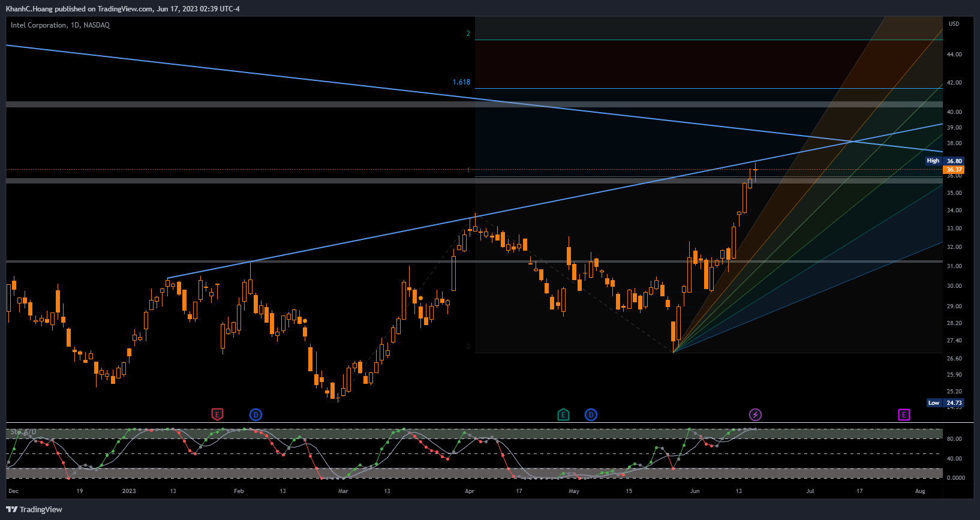
Task: Click the magenta upcoming earnings E marker
Action: 904,414
